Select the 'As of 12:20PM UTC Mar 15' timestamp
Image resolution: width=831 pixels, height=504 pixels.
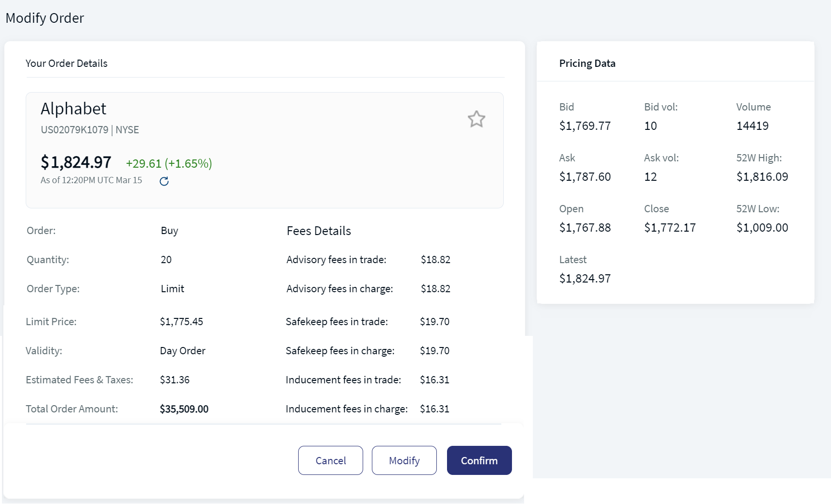(91, 180)
